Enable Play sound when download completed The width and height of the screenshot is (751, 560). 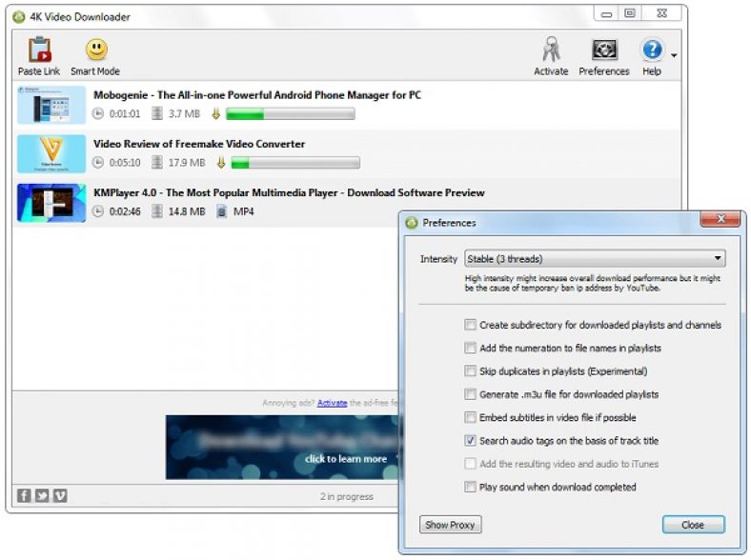(x=470, y=488)
